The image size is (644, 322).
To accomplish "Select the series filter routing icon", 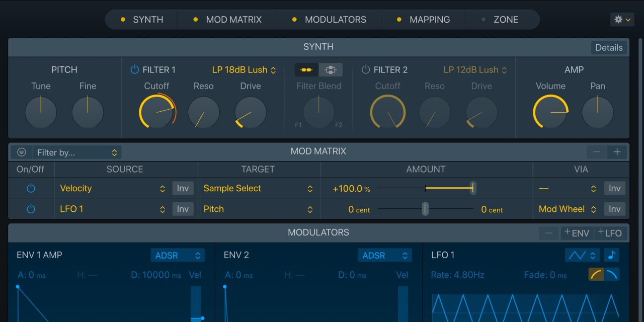I will (306, 70).
